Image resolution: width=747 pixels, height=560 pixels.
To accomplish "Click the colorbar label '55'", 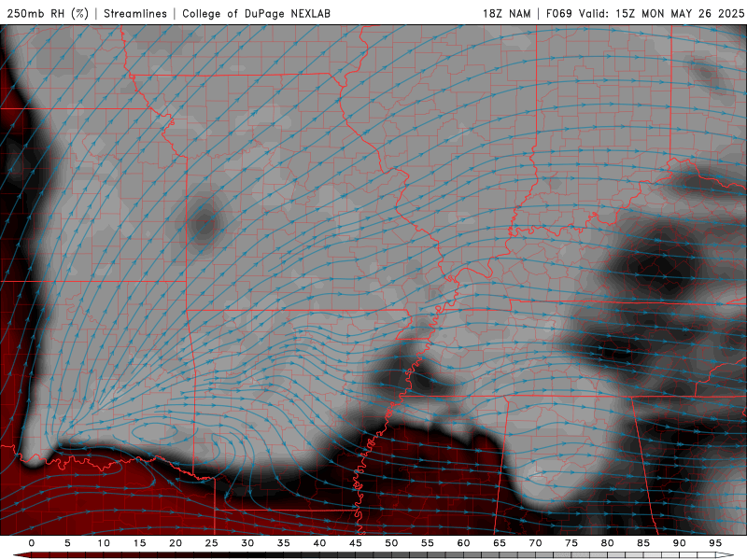I will (428, 543).
